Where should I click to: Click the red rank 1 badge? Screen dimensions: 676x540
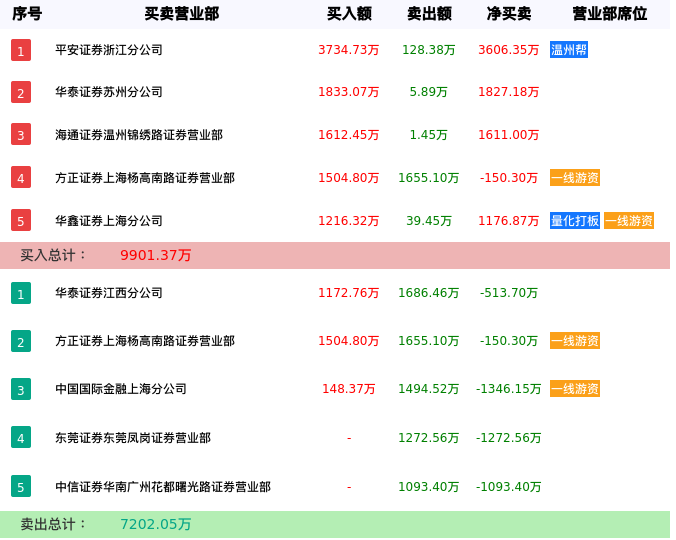[x=21, y=51]
